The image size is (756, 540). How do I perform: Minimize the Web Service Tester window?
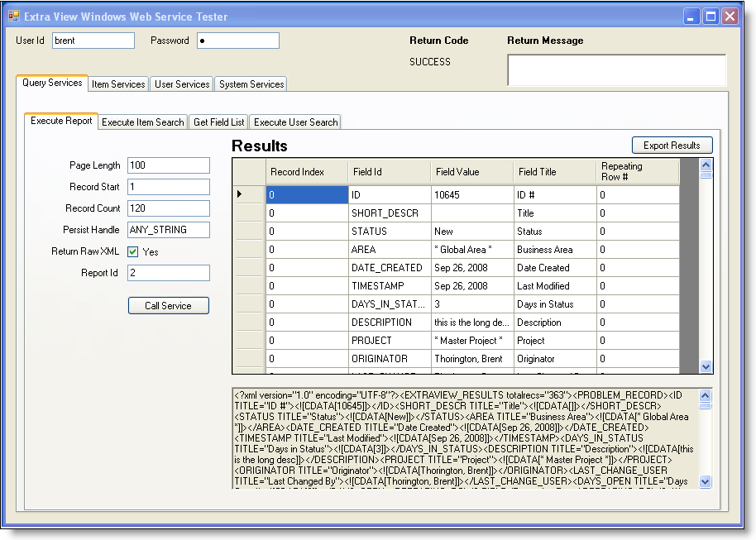[691, 17]
